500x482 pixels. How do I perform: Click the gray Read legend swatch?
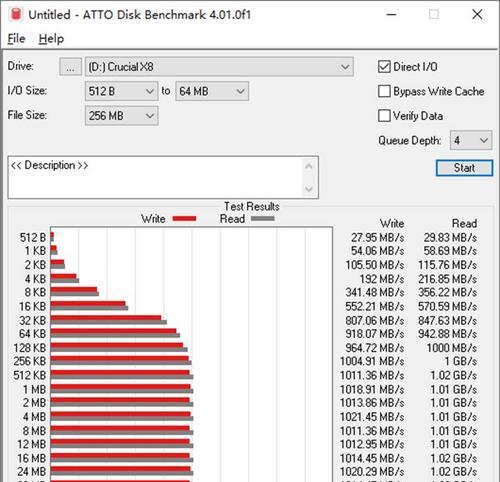click(x=263, y=219)
